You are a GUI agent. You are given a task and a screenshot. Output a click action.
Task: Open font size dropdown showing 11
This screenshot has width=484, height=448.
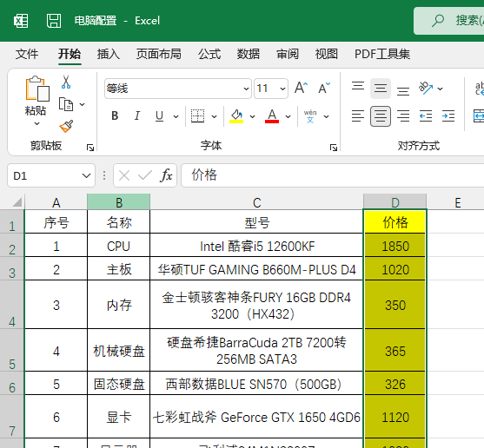coord(282,89)
